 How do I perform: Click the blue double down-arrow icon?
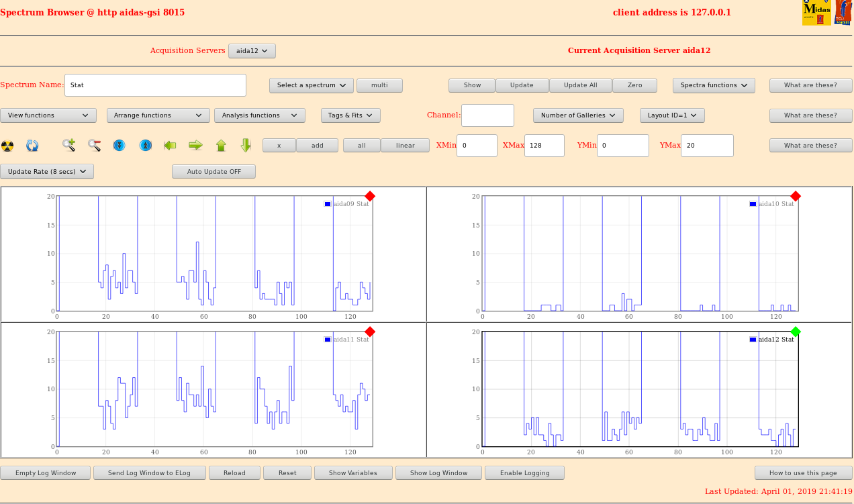click(120, 145)
